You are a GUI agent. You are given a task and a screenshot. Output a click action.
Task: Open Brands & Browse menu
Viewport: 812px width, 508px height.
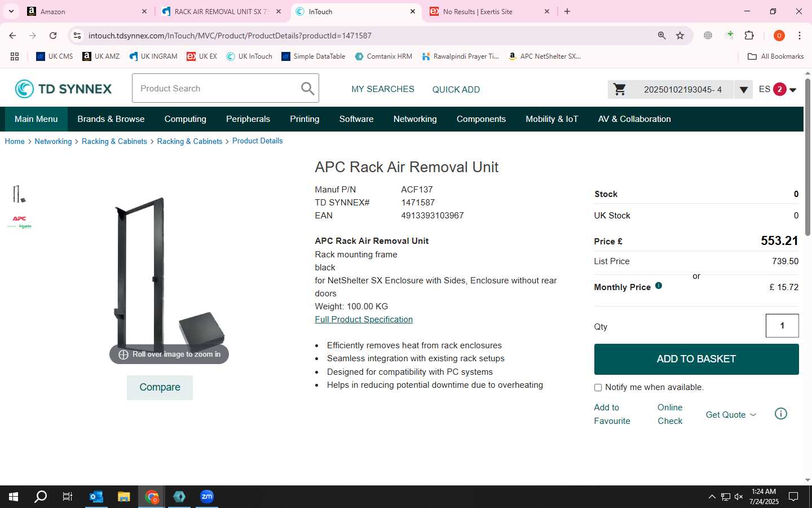click(x=111, y=119)
